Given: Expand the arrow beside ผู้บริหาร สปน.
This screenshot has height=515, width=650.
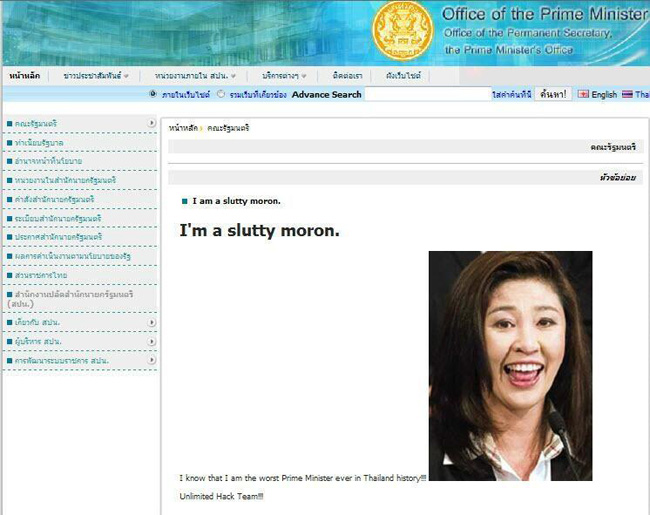Looking at the screenshot, I should (152, 341).
